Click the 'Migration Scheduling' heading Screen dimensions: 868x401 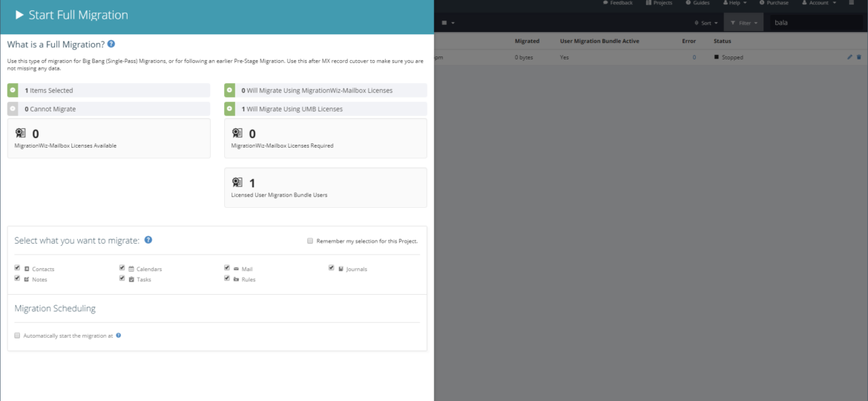tap(55, 308)
